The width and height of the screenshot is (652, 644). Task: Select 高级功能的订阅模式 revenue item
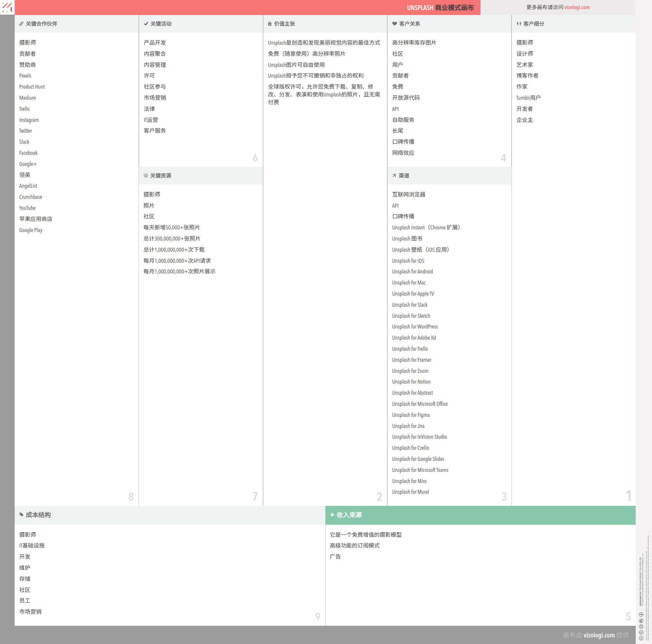click(x=354, y=546)
